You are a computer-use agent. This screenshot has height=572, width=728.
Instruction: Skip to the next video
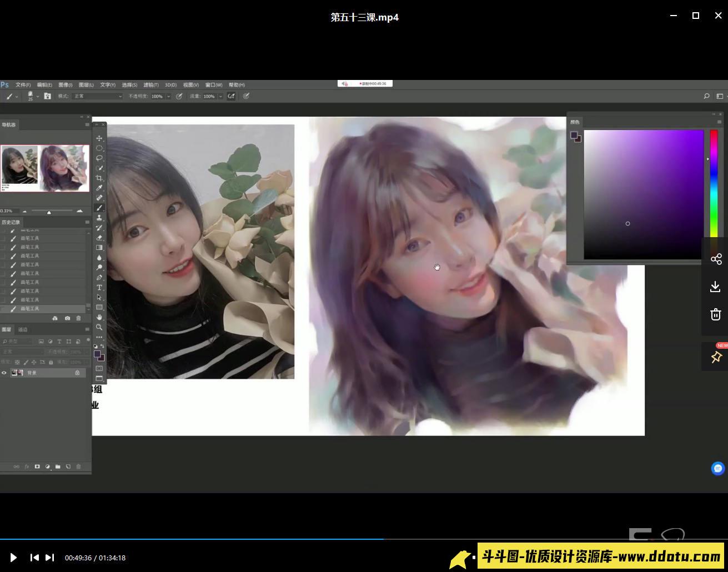[49, 558]
